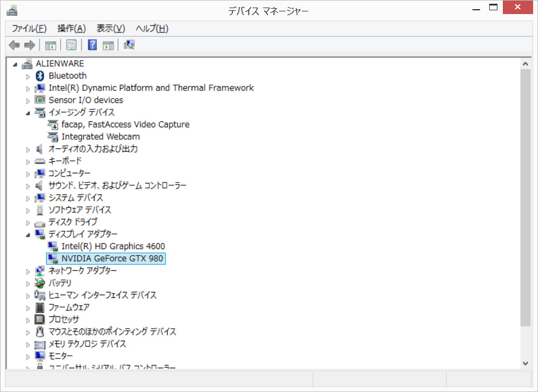Expand ヒューマン インターフェイス デバイス category

(x=28, y=296)
